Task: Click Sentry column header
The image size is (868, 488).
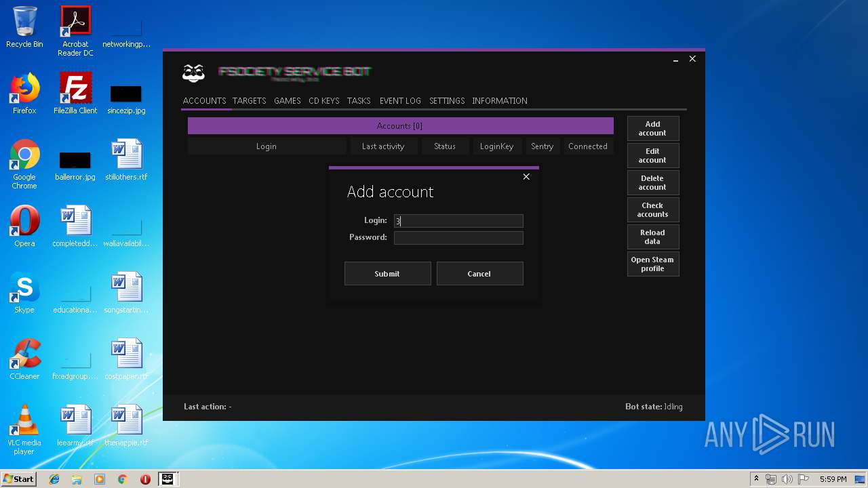Action: (x=542, y=146)
